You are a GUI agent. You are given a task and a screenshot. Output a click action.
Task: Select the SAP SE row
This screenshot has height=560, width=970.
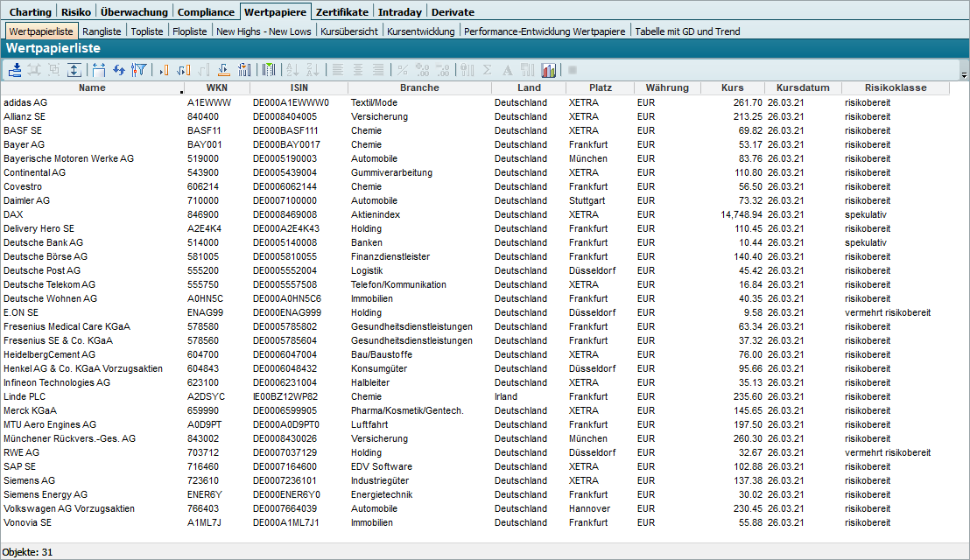[x=19, y=466]
